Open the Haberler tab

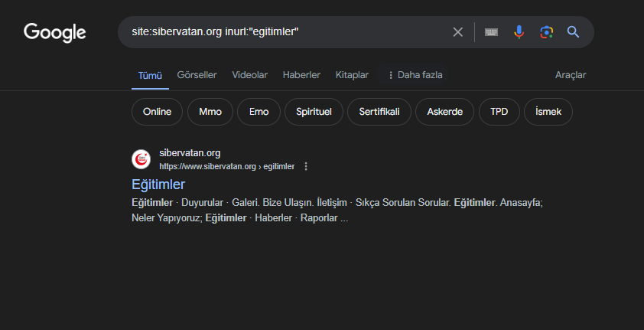(x=301, y=75)
